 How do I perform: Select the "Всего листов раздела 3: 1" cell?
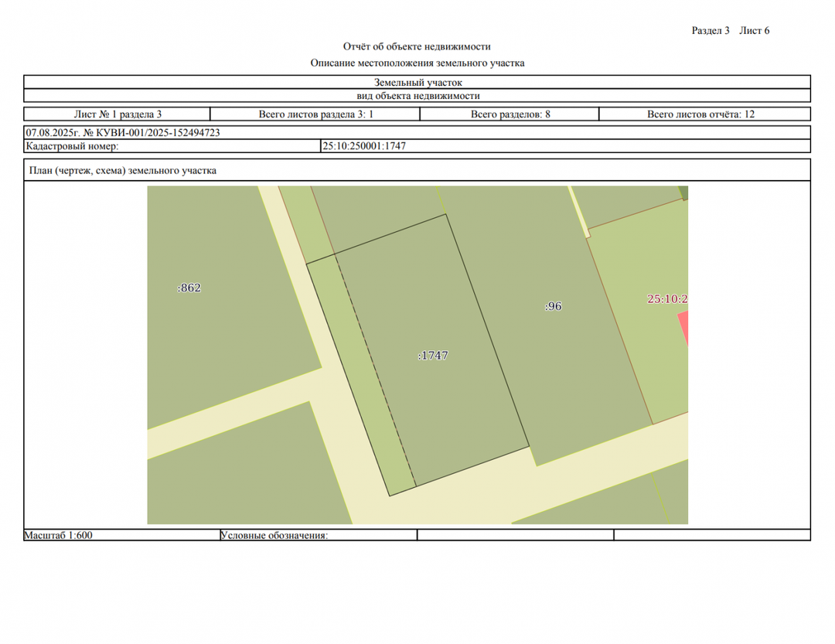click(315, 114)
